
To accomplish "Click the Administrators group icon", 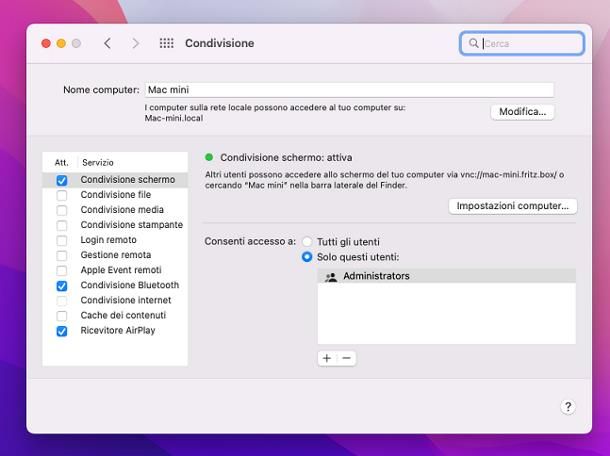I will (331, 277).
